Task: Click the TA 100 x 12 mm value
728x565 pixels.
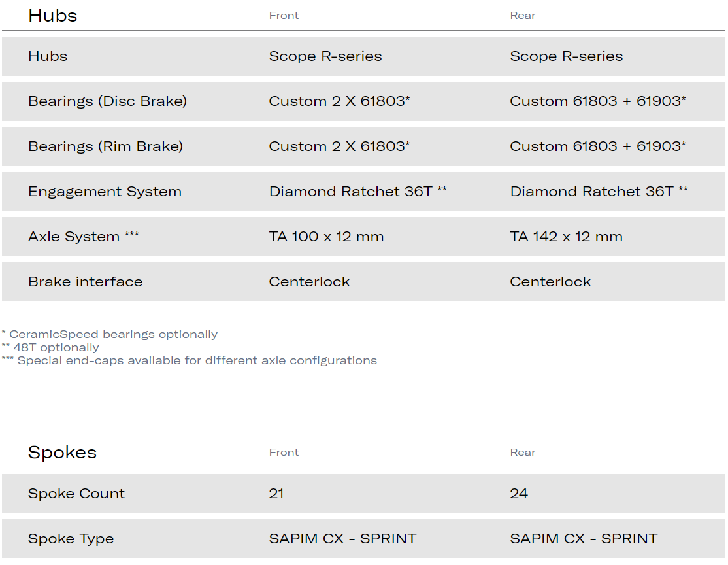Action: click(x=326, y=237)
